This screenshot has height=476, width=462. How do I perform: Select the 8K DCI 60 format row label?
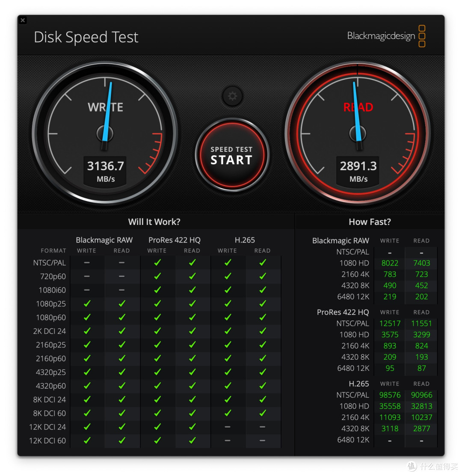click(50, 413)
